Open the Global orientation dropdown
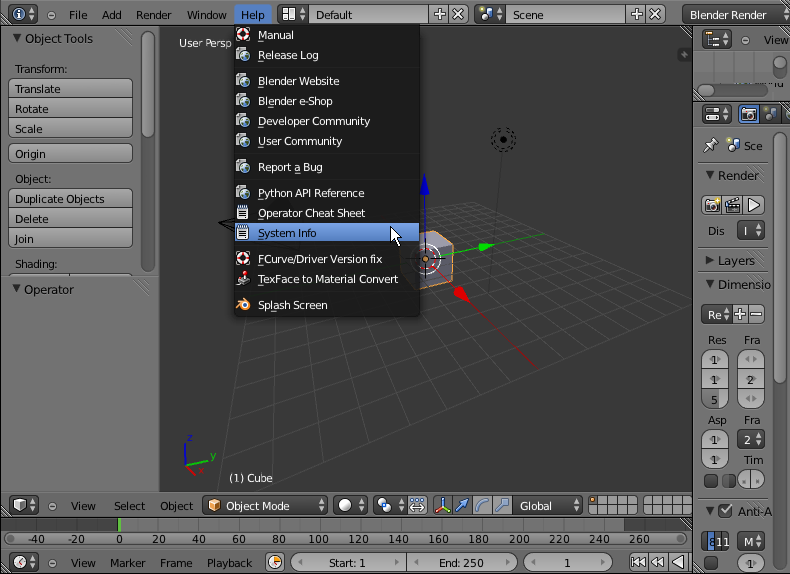The height and width of the screenshot is (574, 790). (x=548, y=505)
